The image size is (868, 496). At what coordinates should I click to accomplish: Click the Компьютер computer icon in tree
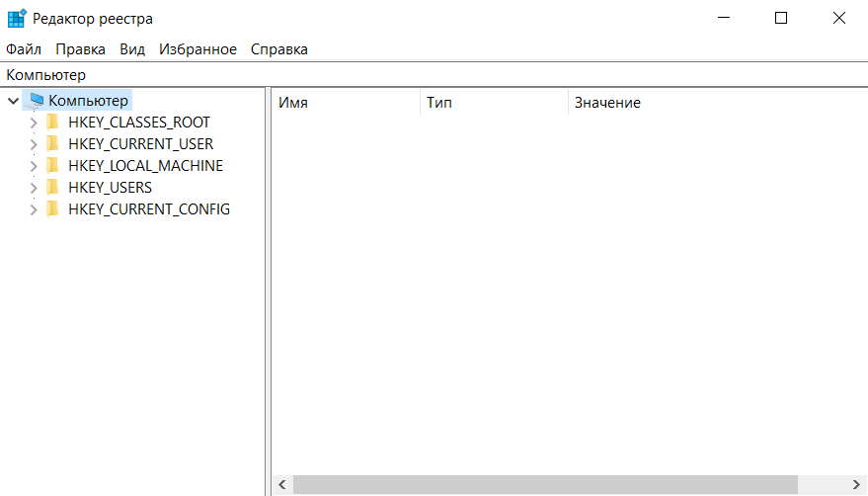tap(37, 101)
